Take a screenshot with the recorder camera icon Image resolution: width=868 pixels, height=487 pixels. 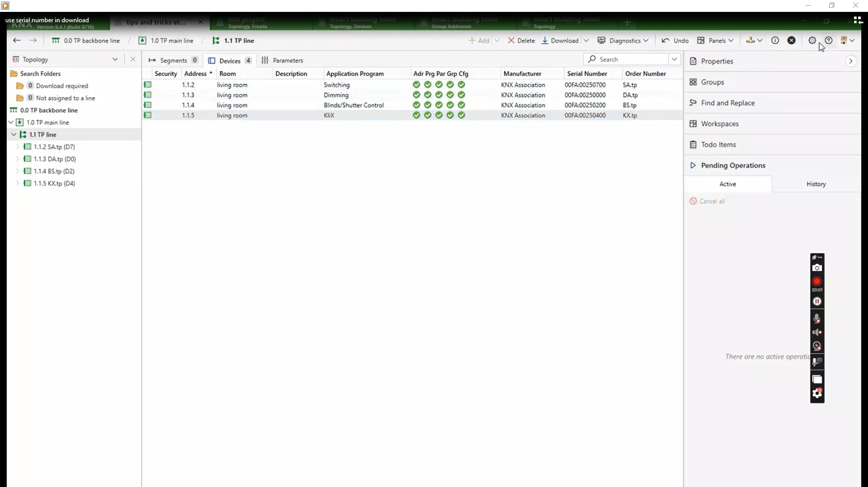pos(817,268)
